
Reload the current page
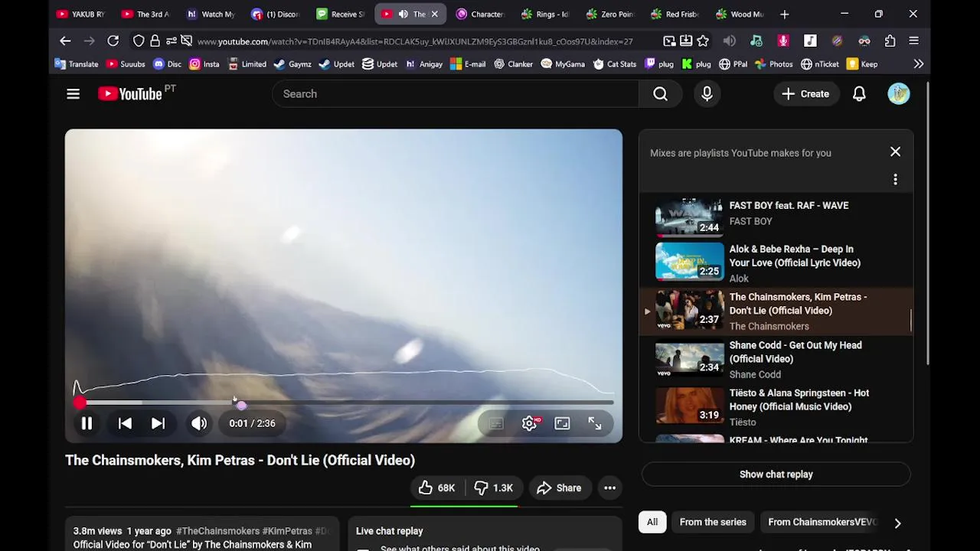(113, 41)
